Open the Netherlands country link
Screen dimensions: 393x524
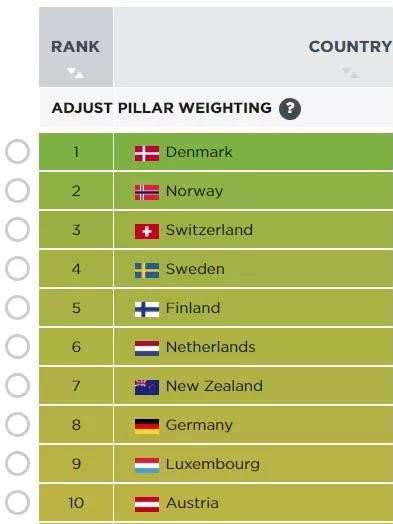coord(211,347)
